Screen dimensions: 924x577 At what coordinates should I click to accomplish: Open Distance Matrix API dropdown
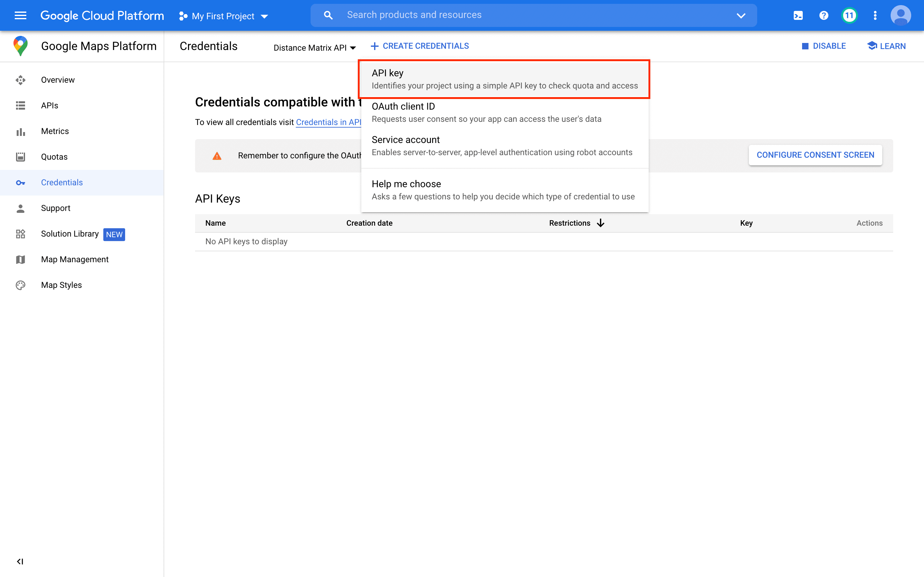click(315, 48)
